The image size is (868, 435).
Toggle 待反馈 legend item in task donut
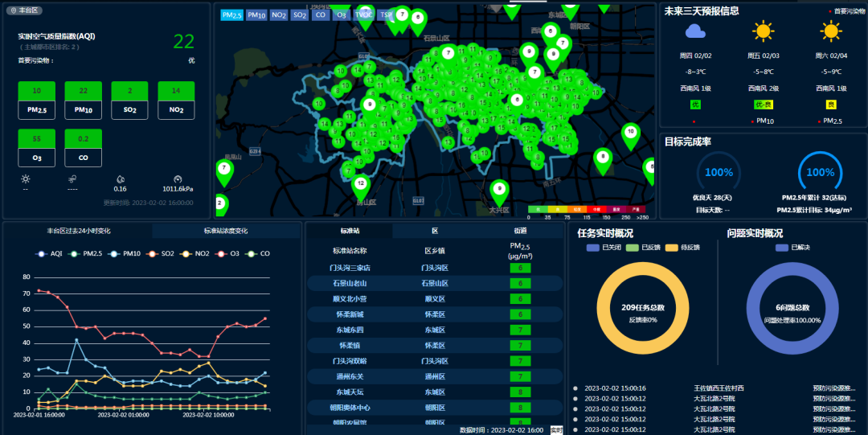(686, 248)
